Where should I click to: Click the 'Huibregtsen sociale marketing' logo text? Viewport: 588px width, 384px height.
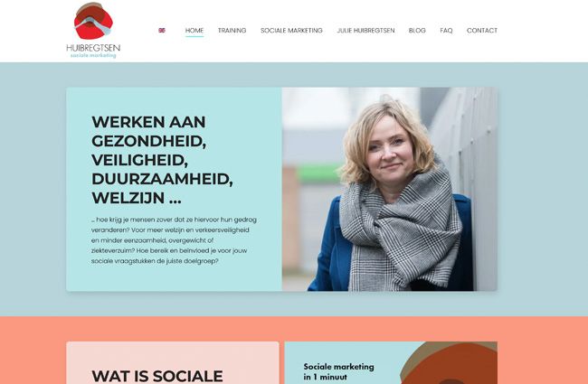tap(93, 51)
